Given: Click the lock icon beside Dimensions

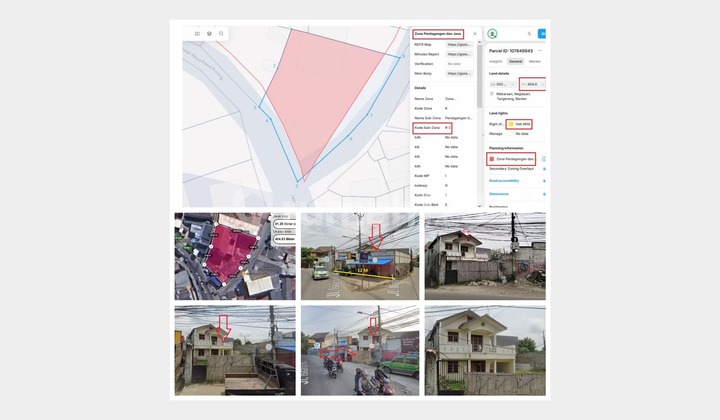Looking at the screenshot, I should [543, 194].
